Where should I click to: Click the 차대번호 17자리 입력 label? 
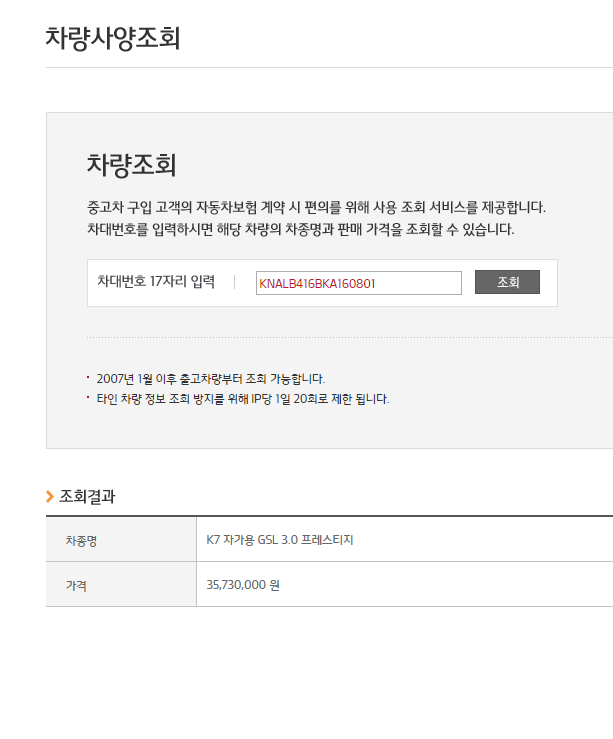coord(156,281)
